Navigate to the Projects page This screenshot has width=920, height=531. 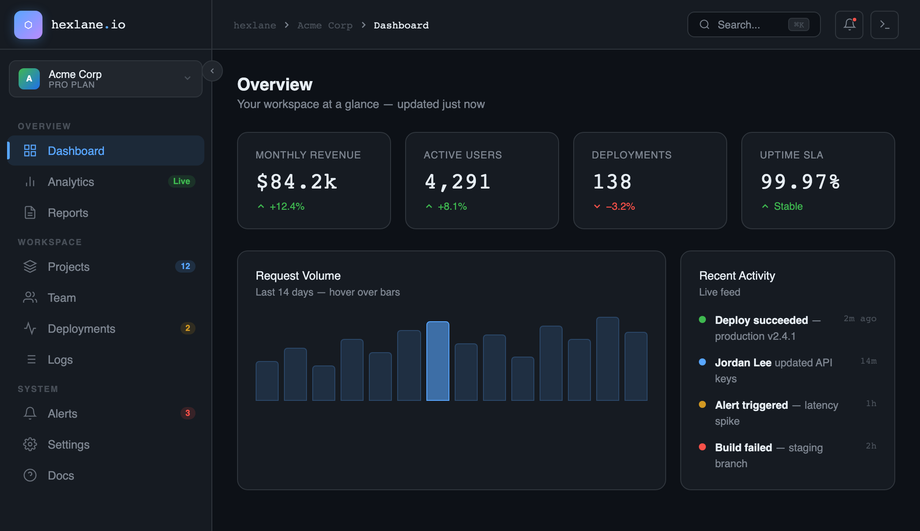[x=106, y=266]
